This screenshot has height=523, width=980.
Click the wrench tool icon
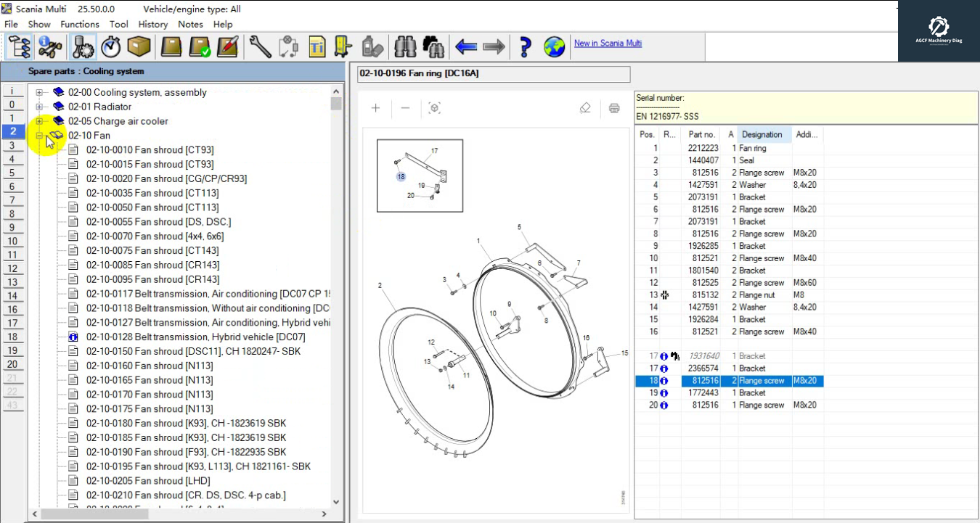point(259,47)
